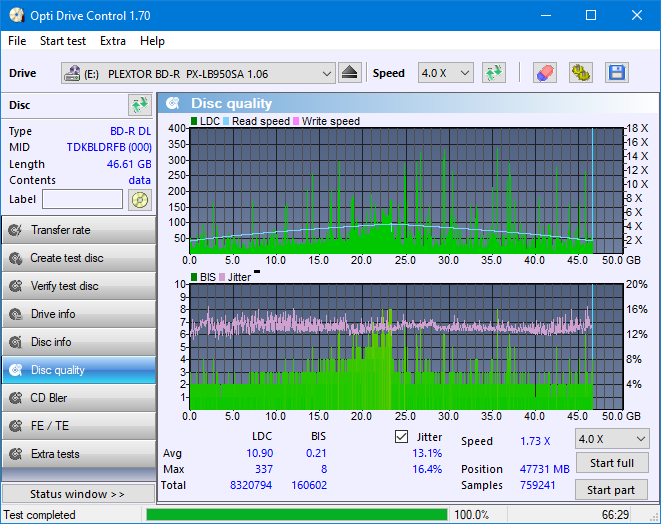The height and width of the screenshot is (524, 661).
Task: Open Extra tests page
Action: (x=79, y=454)
